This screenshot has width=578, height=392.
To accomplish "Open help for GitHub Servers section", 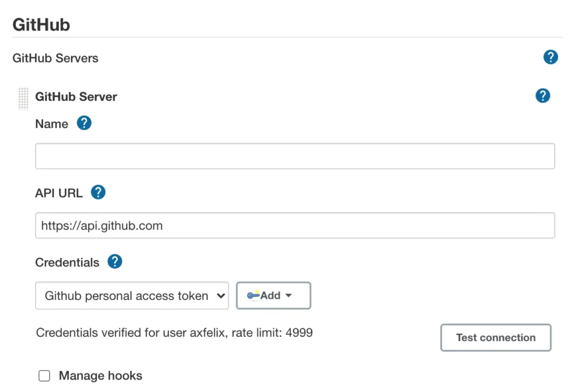I will coord(550,57).
